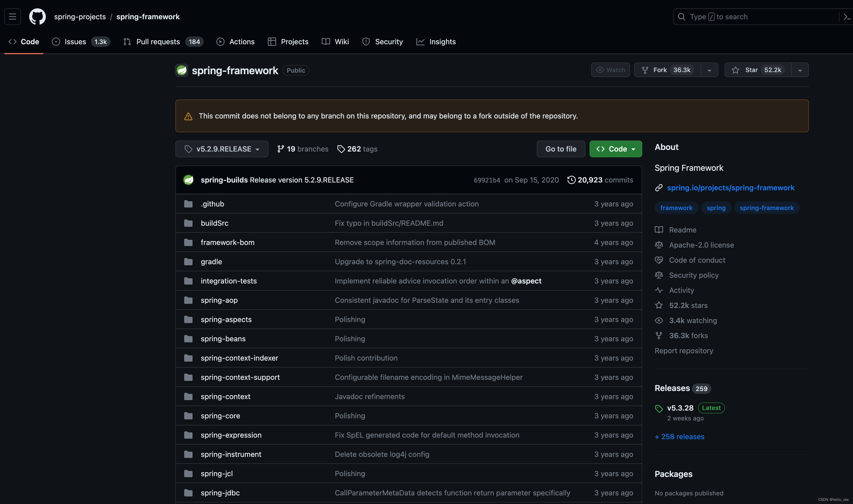Screen dimensions: 853x504
Task: Click the scale icon beside Security policy
Action: tap(659, 275)
